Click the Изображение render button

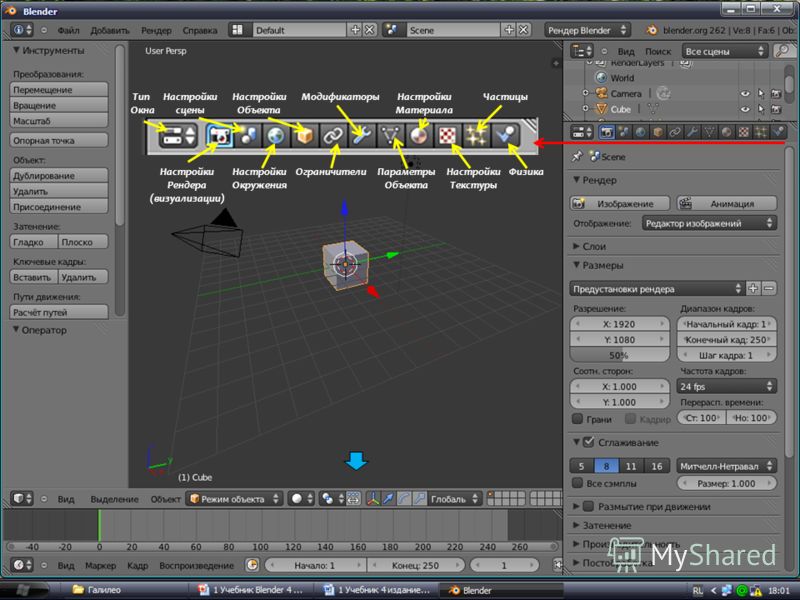point(620,203)
